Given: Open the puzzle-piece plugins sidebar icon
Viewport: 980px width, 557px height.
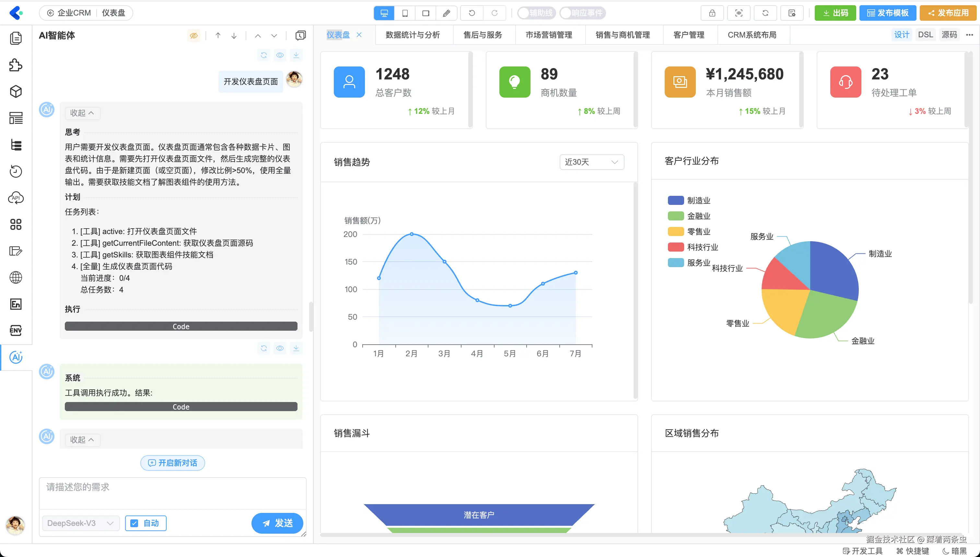Looking at the screenshot, I should pos(16,65).
